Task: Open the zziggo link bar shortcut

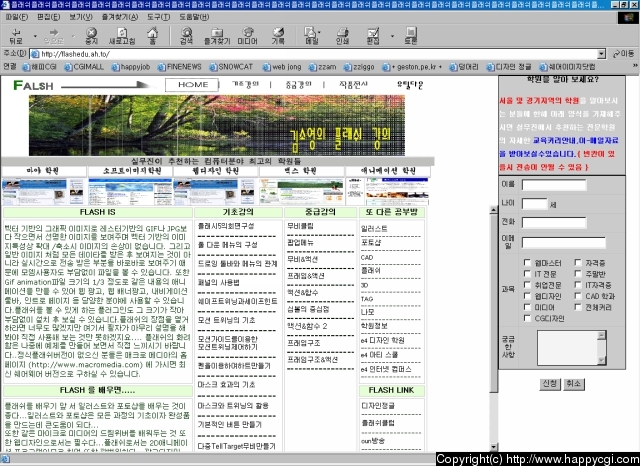Action: [359, 67]
